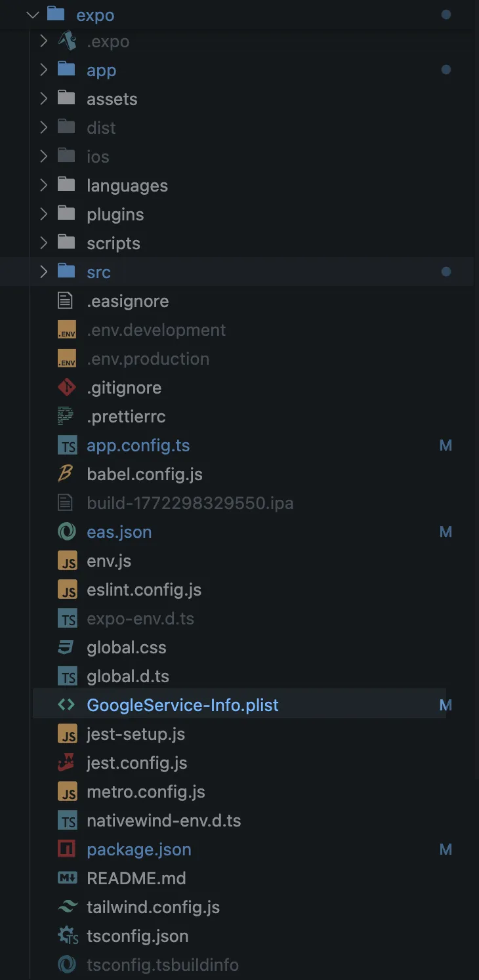
Task: Click the Prettier icon beside .prettierrc
Action: click(66, 417)
